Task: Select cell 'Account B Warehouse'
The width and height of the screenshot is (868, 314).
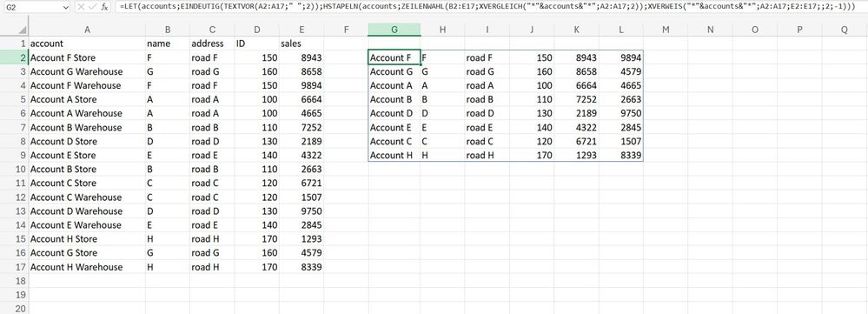Action: coord(87,127)
